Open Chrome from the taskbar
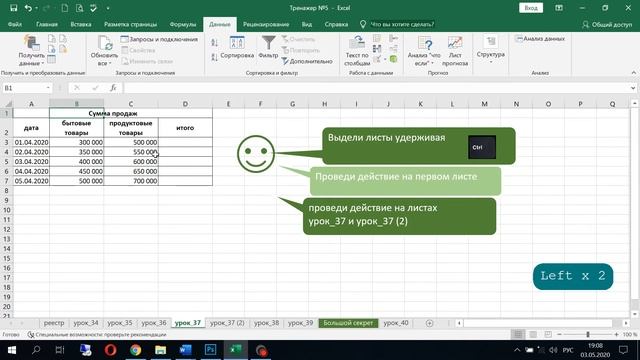The height and width of the screenshot is (360, 640). point(136,350)
